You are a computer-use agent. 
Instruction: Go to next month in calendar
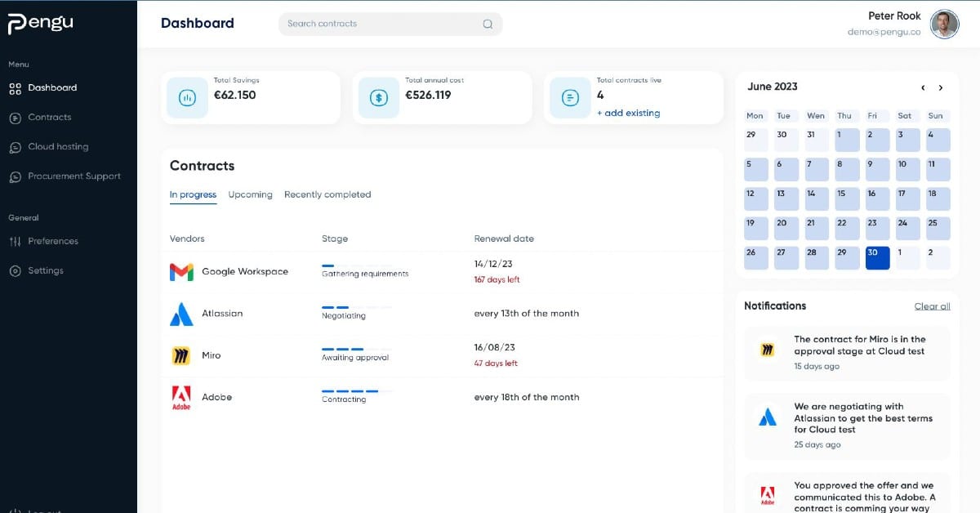[941, 87]
